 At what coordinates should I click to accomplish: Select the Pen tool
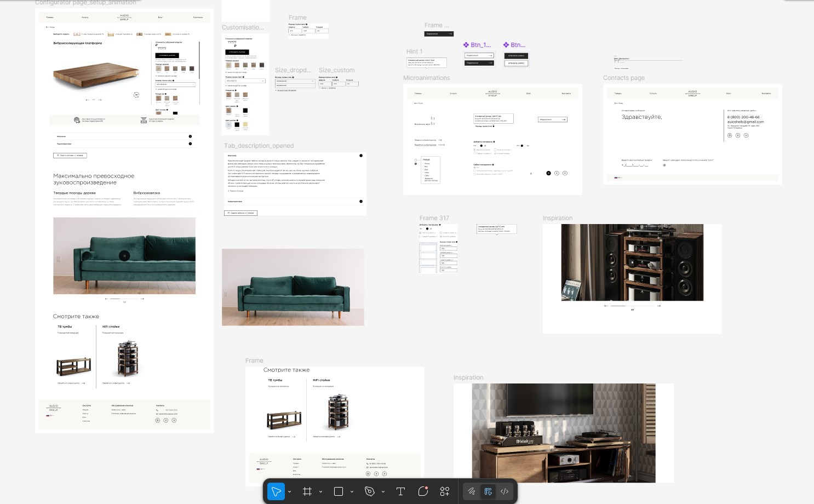click(370, 491)
